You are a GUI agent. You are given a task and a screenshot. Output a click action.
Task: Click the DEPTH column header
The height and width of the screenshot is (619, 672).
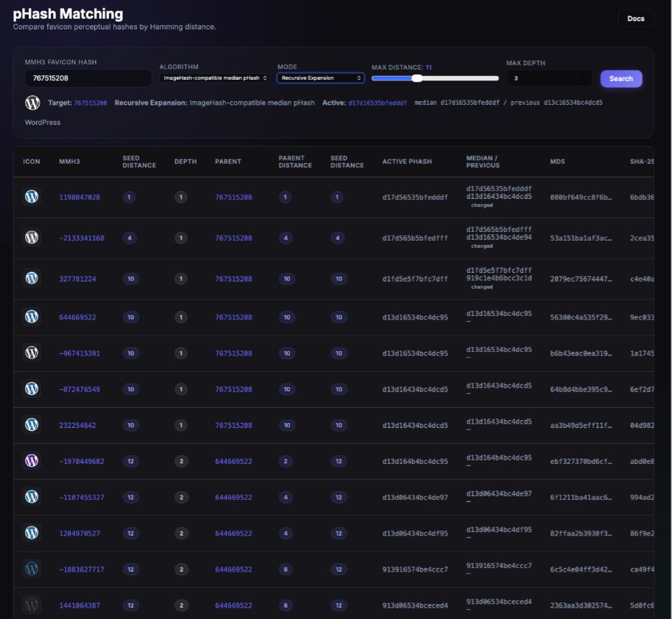(185, 162)
